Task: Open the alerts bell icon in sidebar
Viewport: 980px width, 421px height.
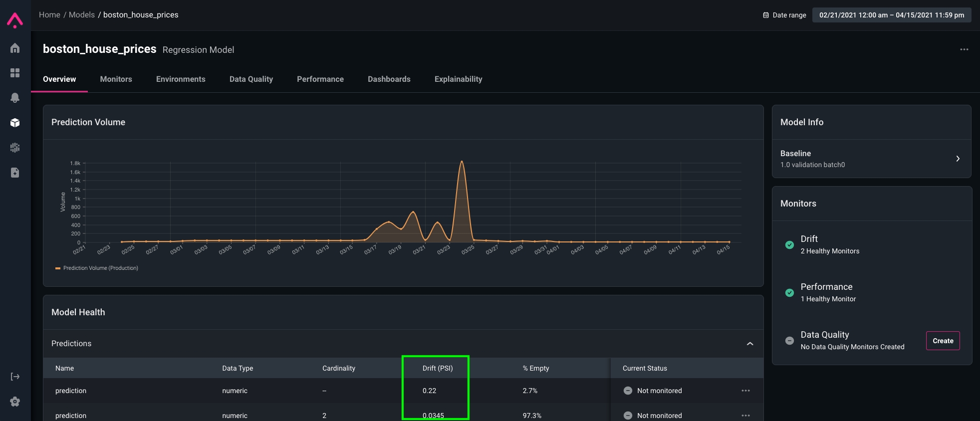Action: point(15,98)
